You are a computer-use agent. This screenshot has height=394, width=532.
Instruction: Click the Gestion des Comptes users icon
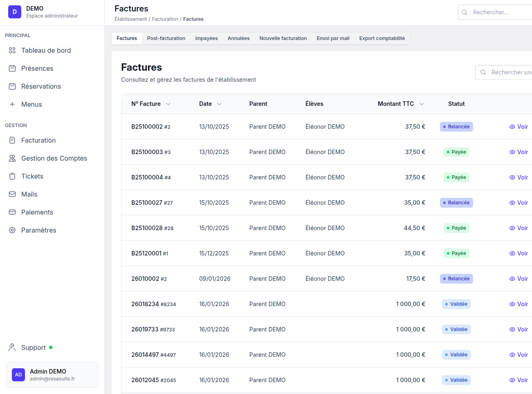pyautogui.click(x=12, y=158)
